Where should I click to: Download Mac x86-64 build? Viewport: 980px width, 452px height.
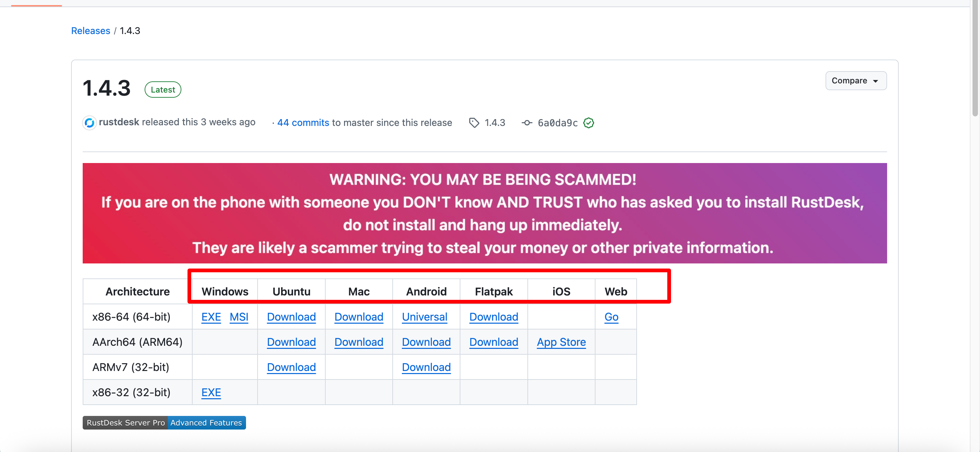359,317
